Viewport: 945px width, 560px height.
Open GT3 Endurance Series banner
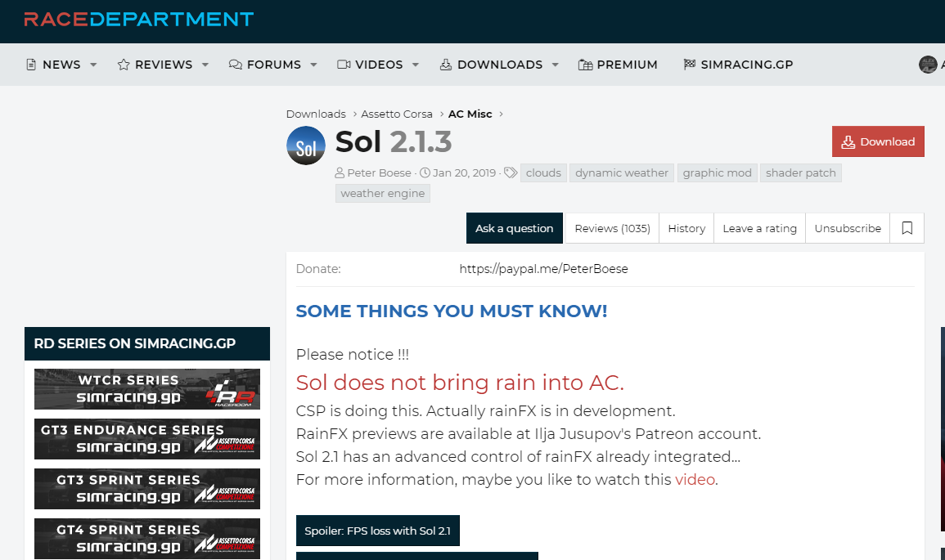[147, 439]
